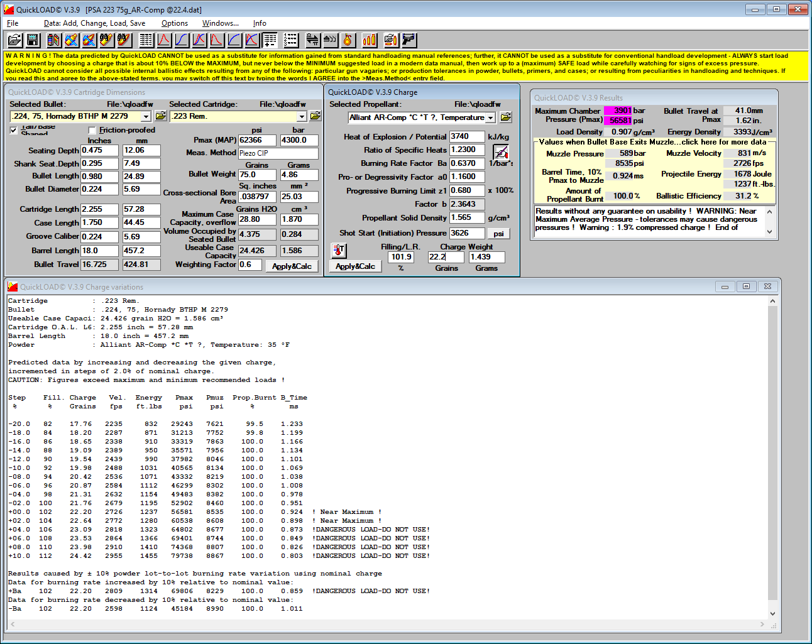The height and width of the screenshot is (644, 812).
Task: Open the Windows... menu
Action: 220,23
